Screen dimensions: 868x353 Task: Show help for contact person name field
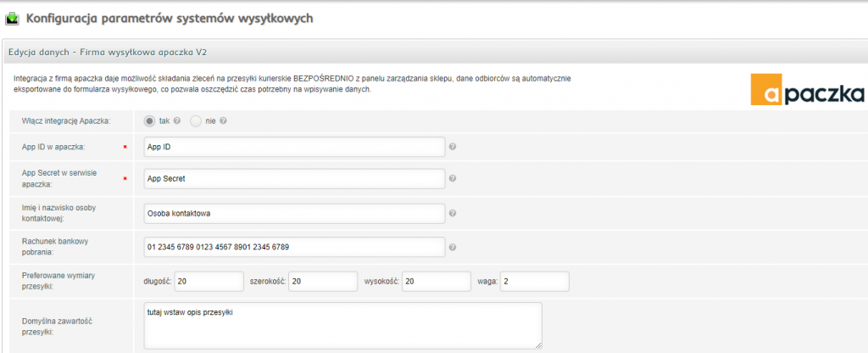point(453,213)
